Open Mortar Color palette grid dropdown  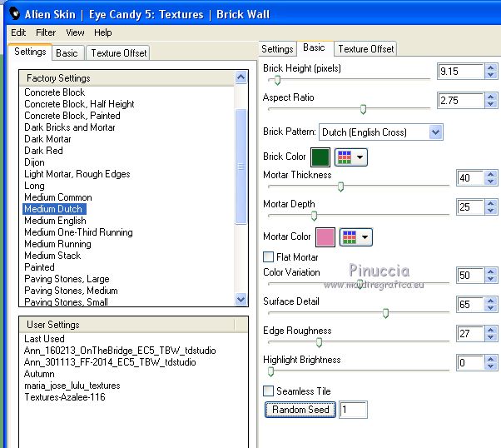[x=356, y=237]
